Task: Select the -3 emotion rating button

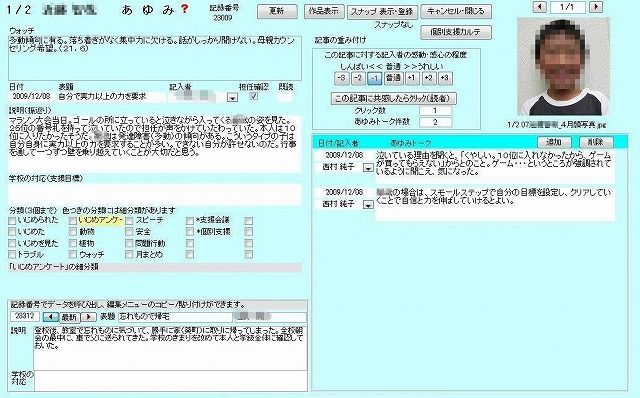Action: [x=342, y=78]
